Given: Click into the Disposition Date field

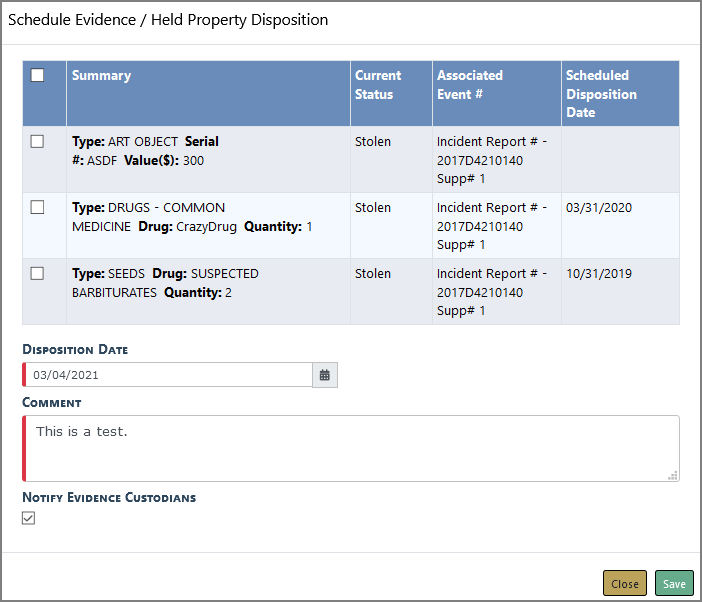Looking at the screenshot, I should point(168,375).
